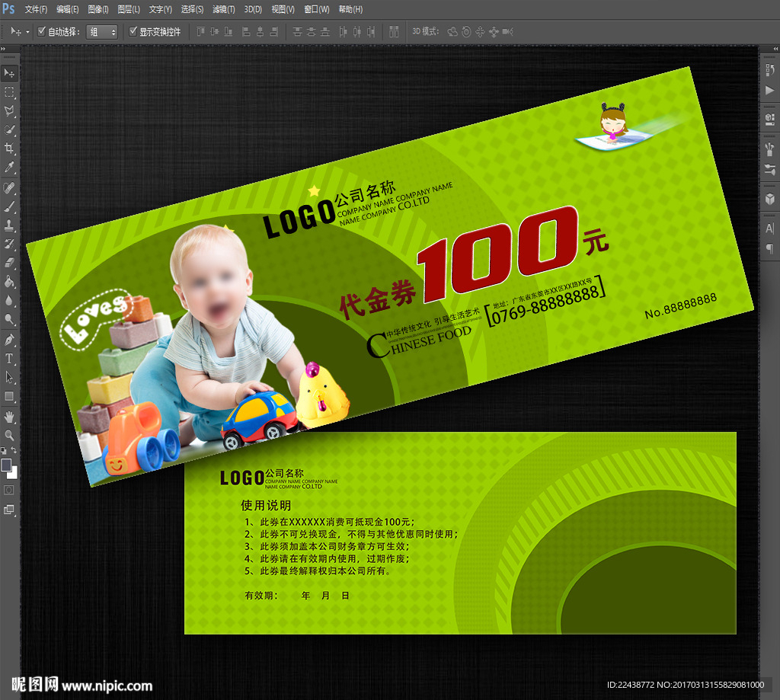Choose the 3D slide mode icon
Screen dimensions: 780x700
(494, 32)
